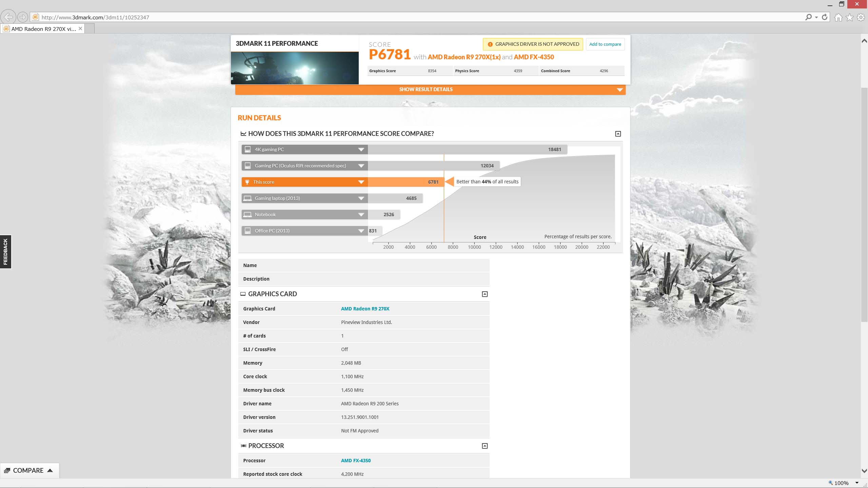Click the Physics Score value 4359
868x488 pixels.
(x=518, y=71)
